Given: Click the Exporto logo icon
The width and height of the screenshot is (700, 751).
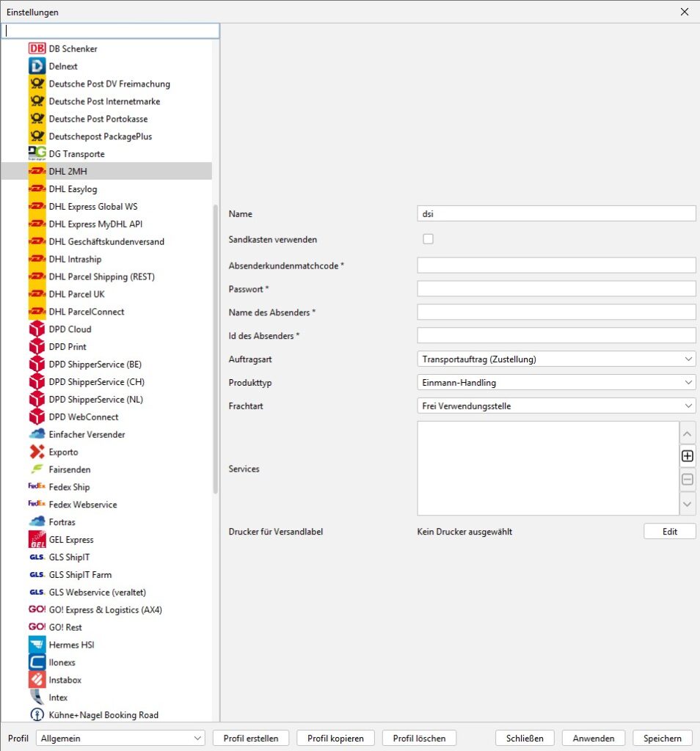Looking at the screenshot, I should click(x=37, y=452).
